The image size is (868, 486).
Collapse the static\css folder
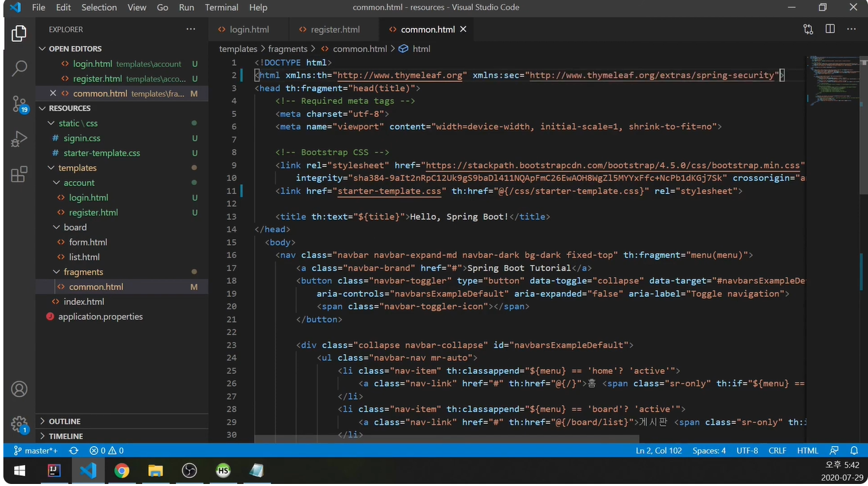(x=52, y=123)
